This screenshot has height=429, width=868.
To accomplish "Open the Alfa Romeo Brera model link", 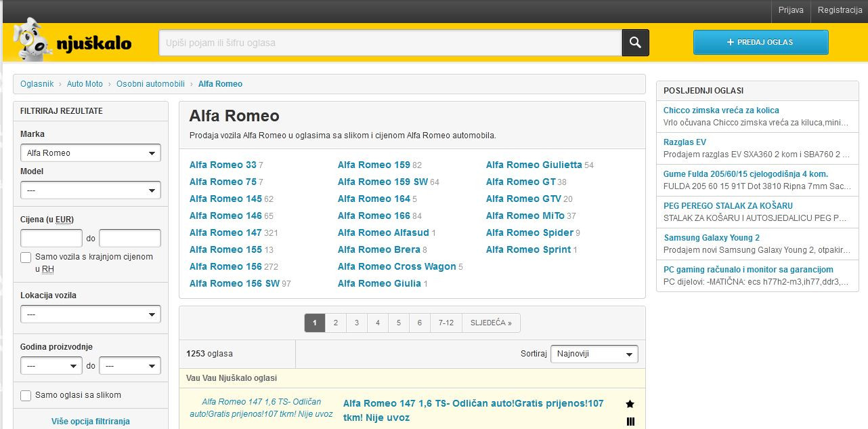I will tap(379, 249).
